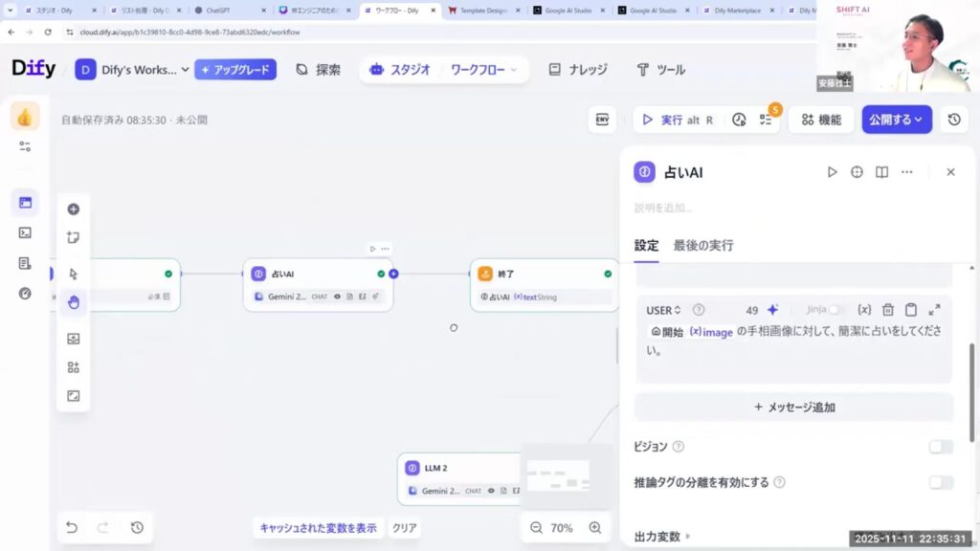Screen dimensions: 980x551
Task: Zoom out using the minus magnifier
Action: coord(536,528)
